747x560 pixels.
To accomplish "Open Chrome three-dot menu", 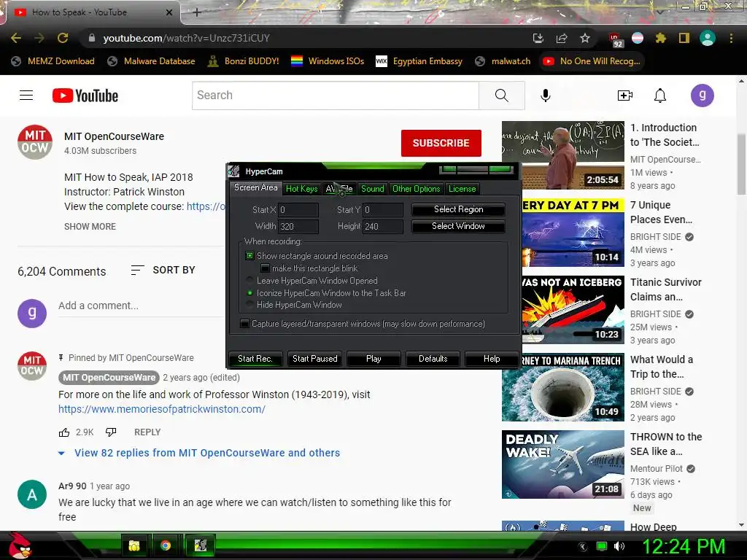I will pos(731,38).
